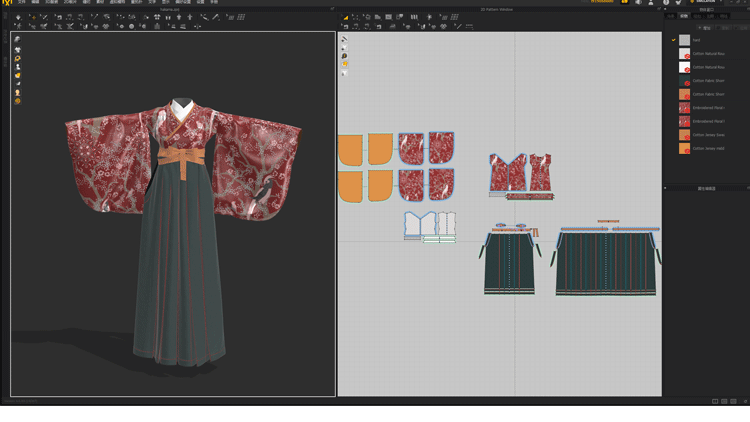Screen dimensions: 750x422
Task: Select the Select/Move tool in 3D toolbar
Action: (x=32, y=17)
